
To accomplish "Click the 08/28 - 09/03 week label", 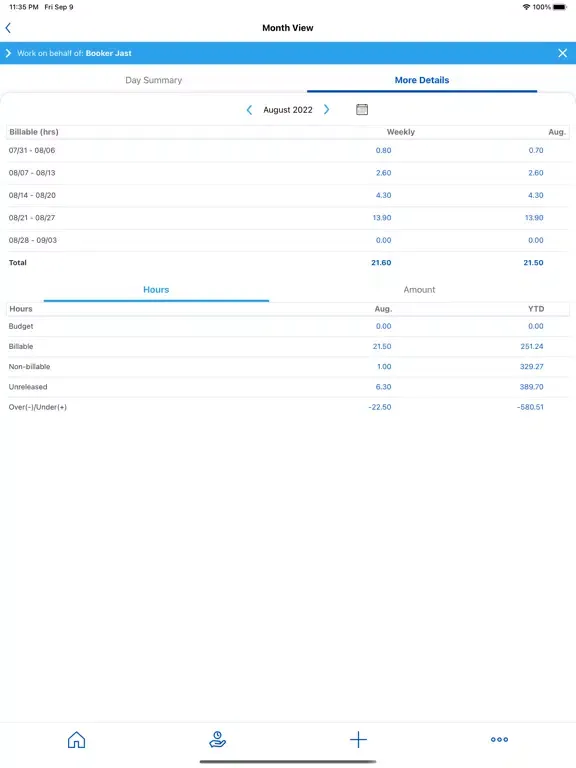I will [x=33, y=240].
